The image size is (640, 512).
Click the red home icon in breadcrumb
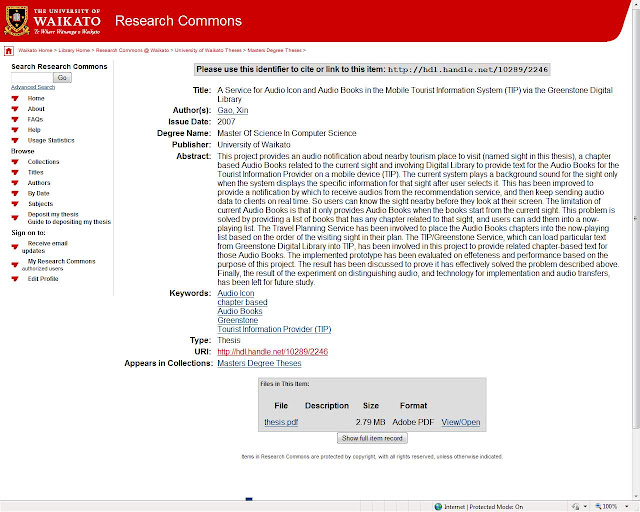coord(9,51)
